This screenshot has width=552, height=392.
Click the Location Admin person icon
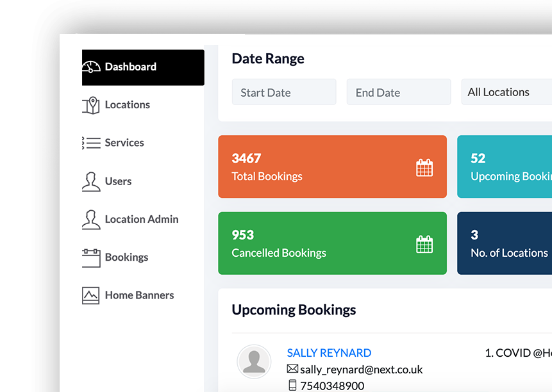91,219
